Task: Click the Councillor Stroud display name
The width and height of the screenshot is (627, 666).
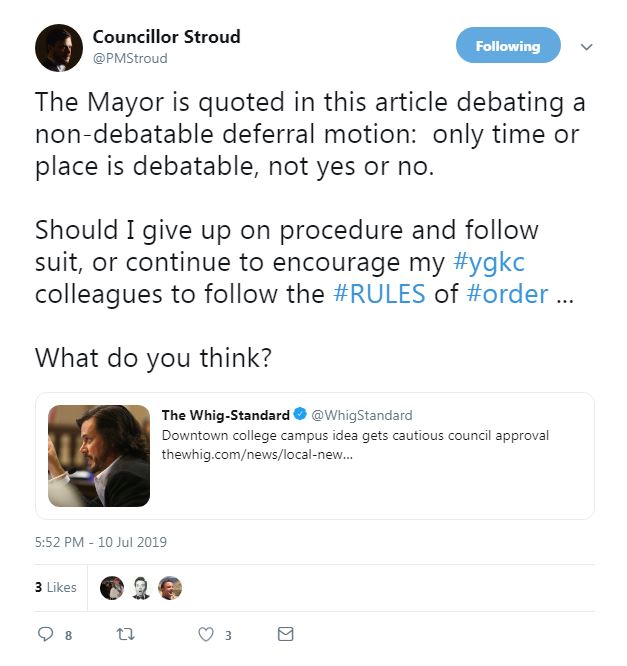Action: click(167, 37)
